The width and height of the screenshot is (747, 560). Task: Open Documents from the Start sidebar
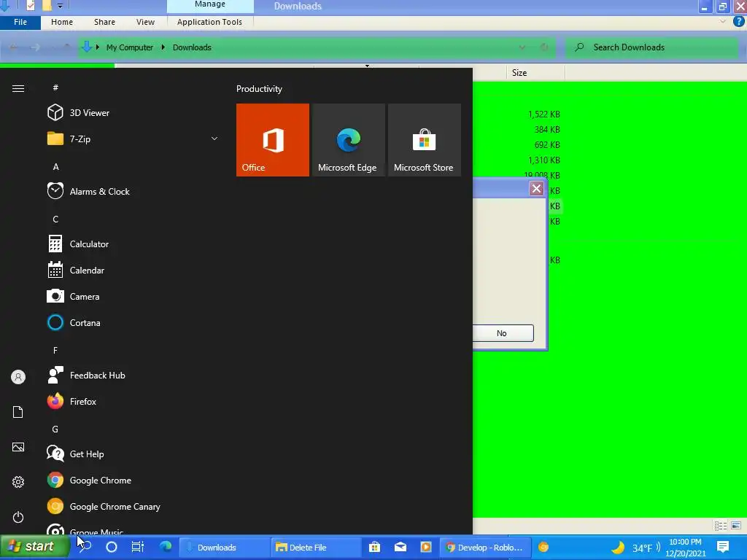point(18,412)
